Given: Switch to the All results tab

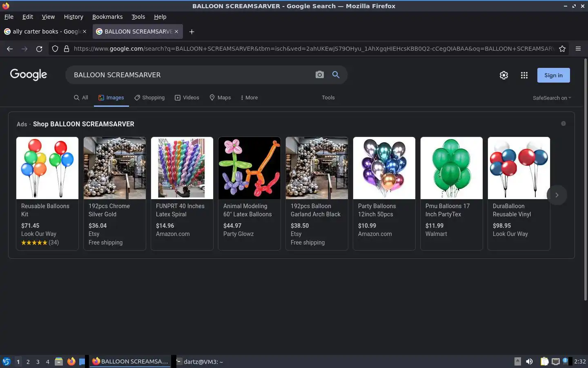Looking at the screenshot, I should point(81,98).
